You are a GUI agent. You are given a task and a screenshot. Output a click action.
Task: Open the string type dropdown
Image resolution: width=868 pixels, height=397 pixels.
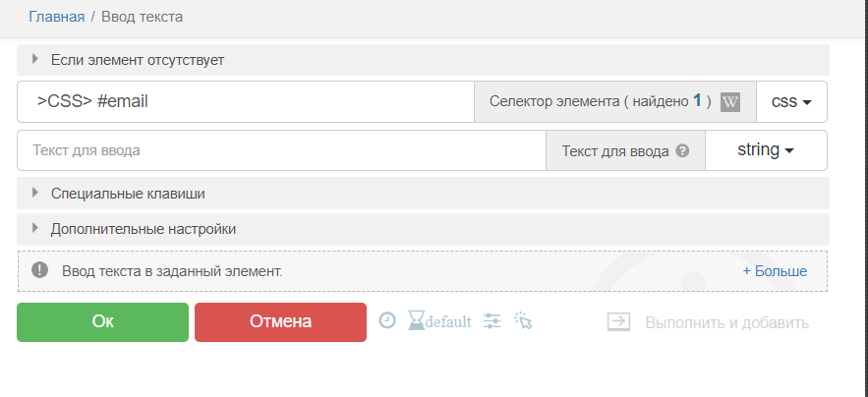pos(765,150)
